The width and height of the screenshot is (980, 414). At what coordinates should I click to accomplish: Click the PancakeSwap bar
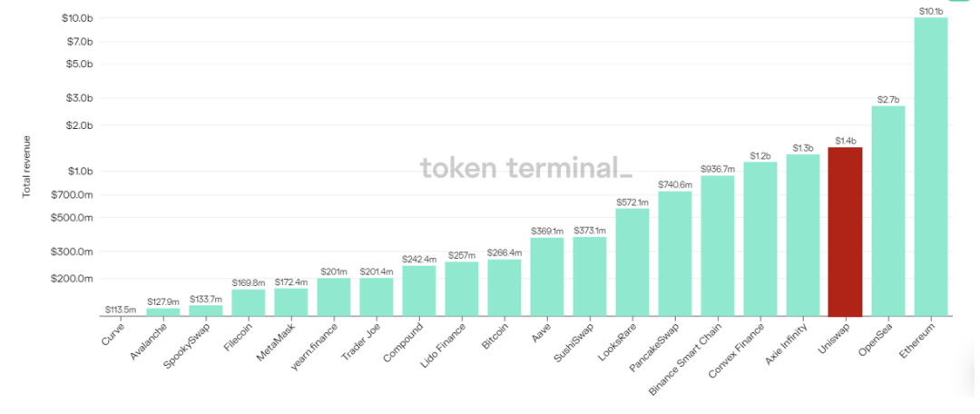tap(675, 253)
